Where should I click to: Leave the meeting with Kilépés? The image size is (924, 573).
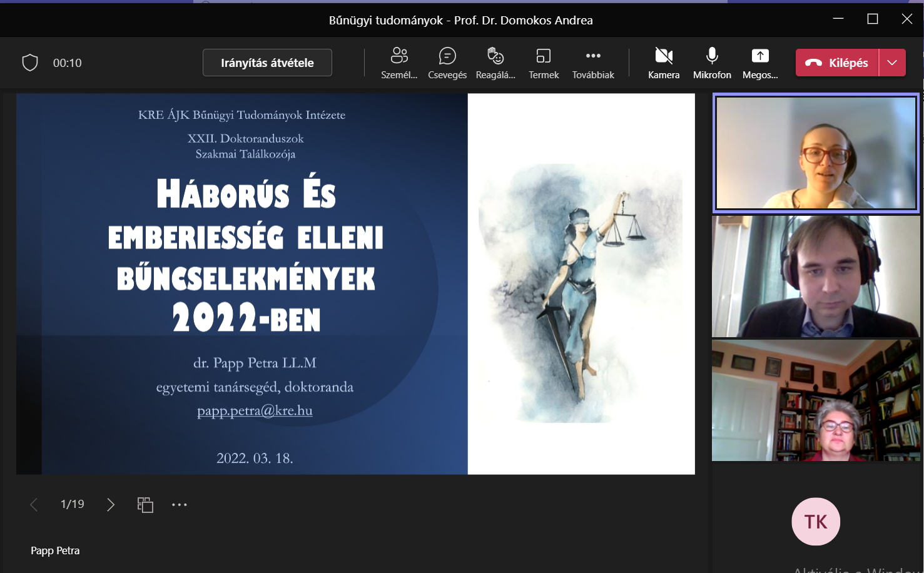(x=837, y=63)
